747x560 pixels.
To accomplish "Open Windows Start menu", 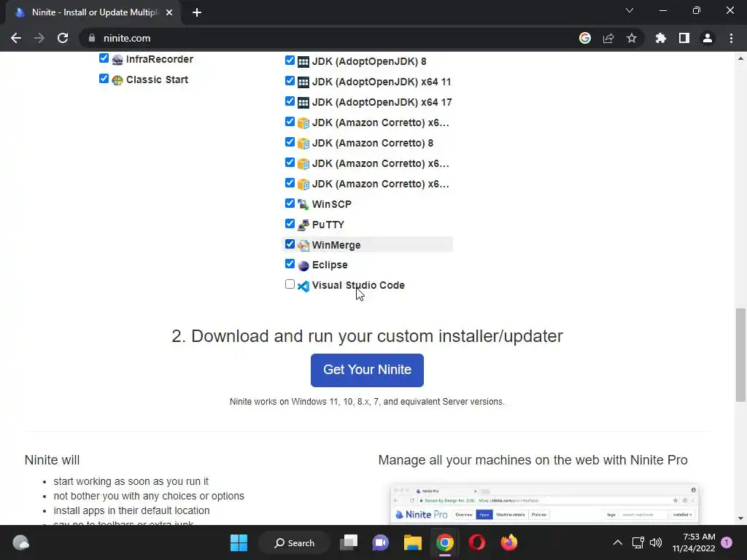I will click(x=239, y=542).
